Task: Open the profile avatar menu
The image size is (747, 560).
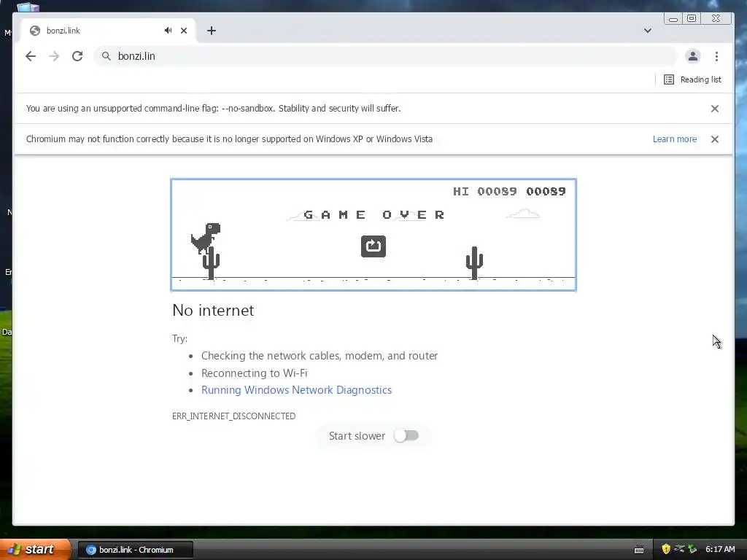Action: [693, 56]
